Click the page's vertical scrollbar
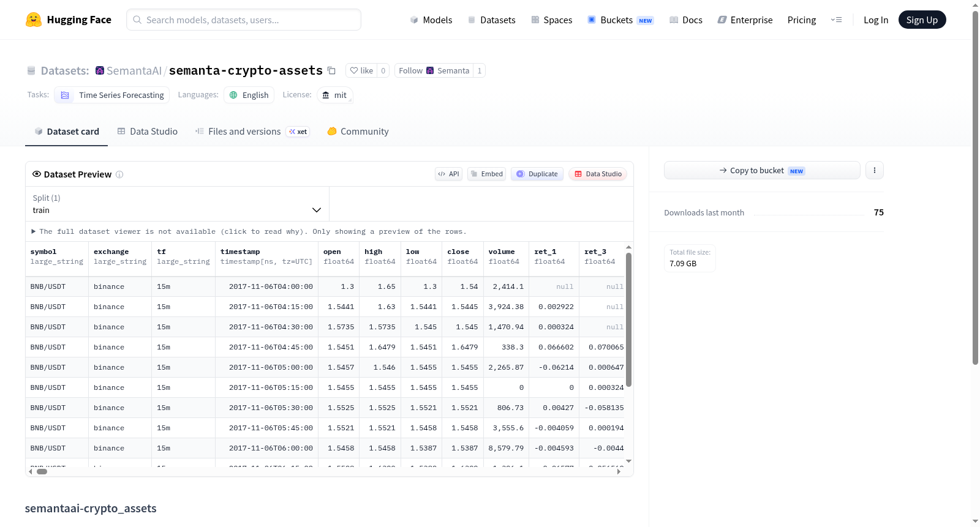The image size is (980, 527). [976, 187]
